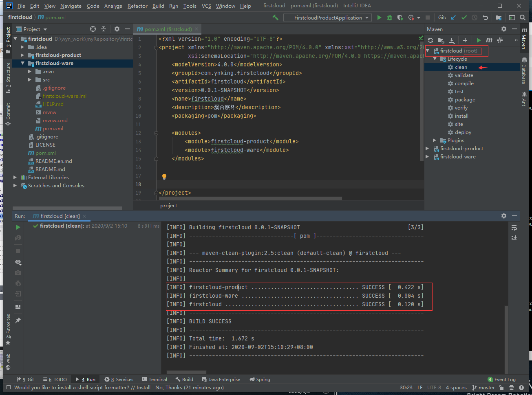Pin the Run tab with pin icon
This screenshot has width=532, height=395.
[18, 320]
